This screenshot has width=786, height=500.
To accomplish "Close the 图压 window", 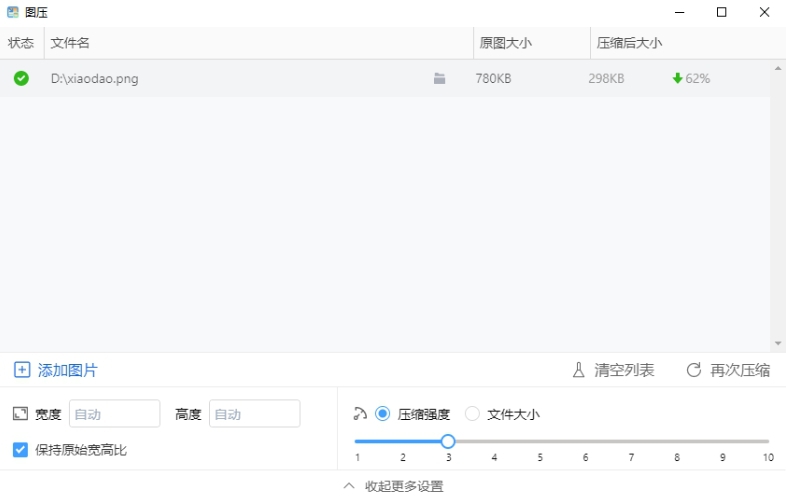I will (764, 12).
